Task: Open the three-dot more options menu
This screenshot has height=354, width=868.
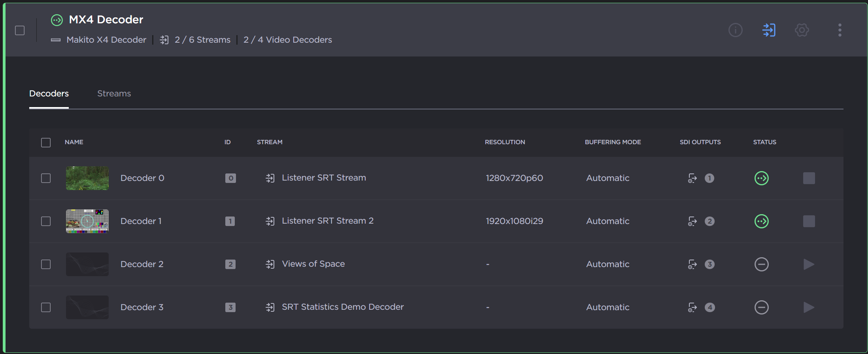Action: pos(840,30)
